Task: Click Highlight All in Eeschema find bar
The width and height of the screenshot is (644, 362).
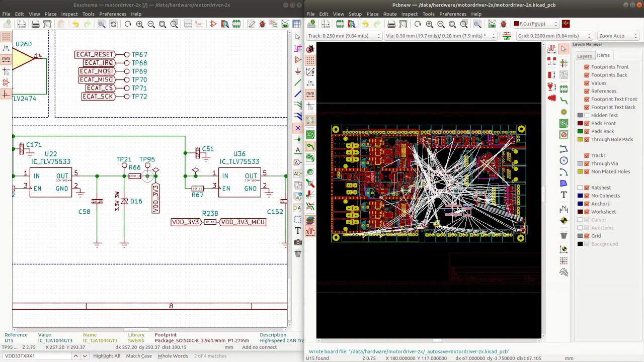Action: (107, 356)
